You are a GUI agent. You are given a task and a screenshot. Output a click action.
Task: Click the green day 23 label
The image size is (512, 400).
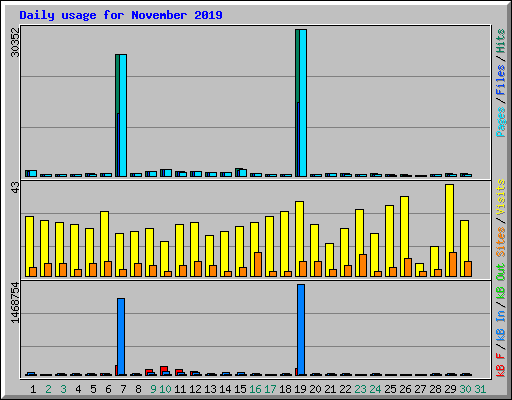[360, 389]
